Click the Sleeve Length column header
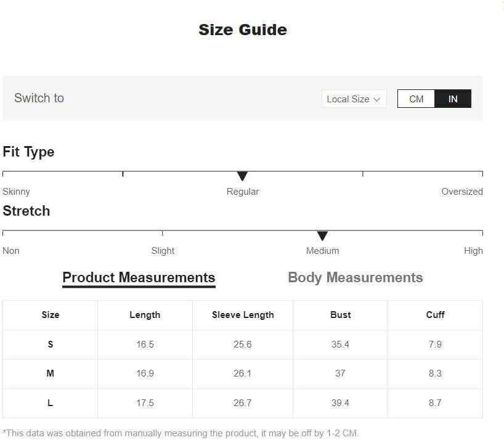This screenshot has width=504, height=440. (x=243, y=315)
